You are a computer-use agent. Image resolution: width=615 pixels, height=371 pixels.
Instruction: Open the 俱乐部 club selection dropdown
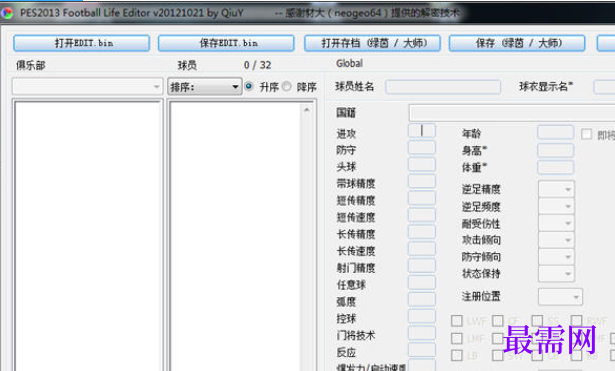click(x=87, y=87)
